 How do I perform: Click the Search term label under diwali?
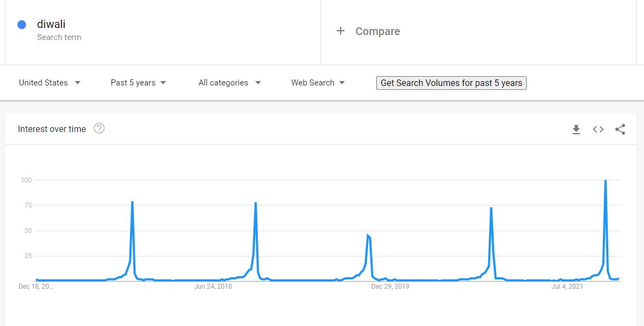(59, 37)
